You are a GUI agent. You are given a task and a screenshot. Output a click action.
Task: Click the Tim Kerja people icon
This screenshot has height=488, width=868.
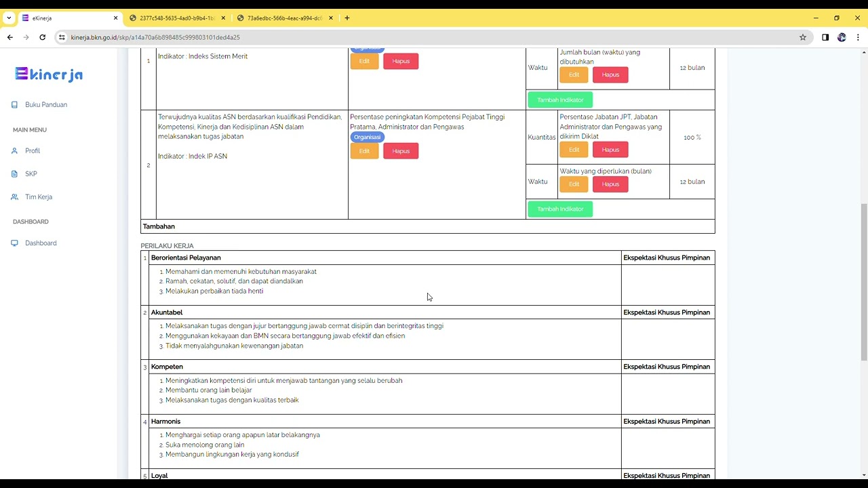pyautogui.click(x=14, y=197)
